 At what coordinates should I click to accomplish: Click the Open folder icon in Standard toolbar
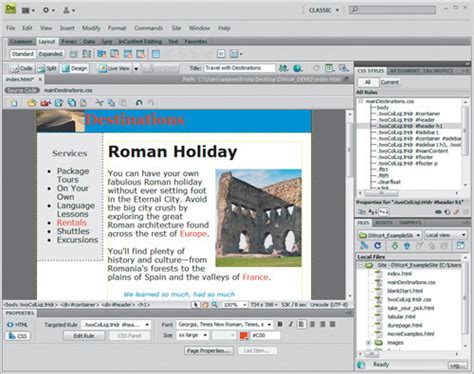[x=32, y=103]
